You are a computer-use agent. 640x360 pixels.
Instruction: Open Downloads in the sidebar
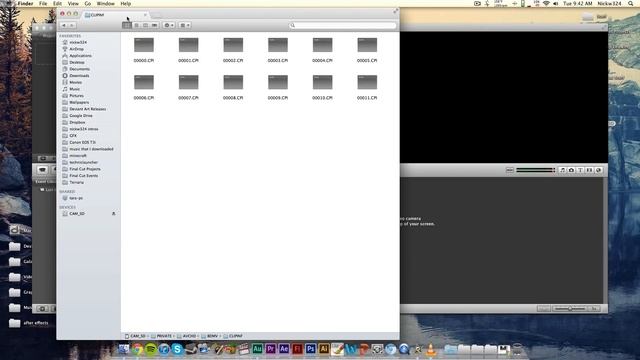[79, 76]
